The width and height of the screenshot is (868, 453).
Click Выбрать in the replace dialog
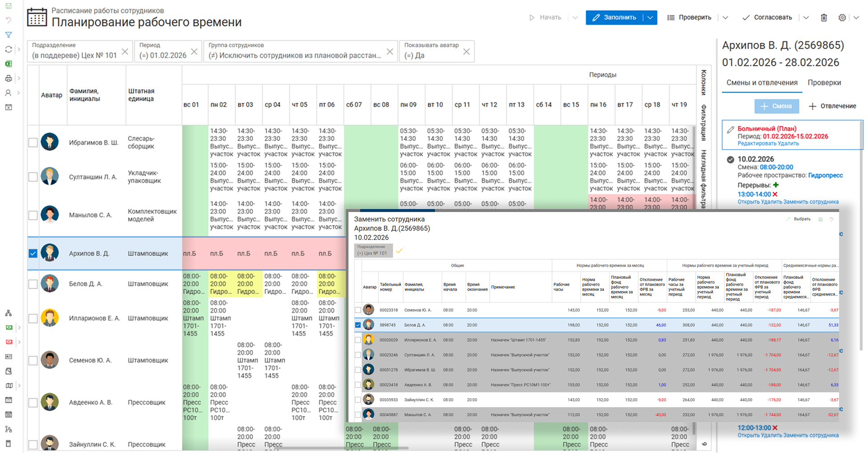[x=798, y=219]
